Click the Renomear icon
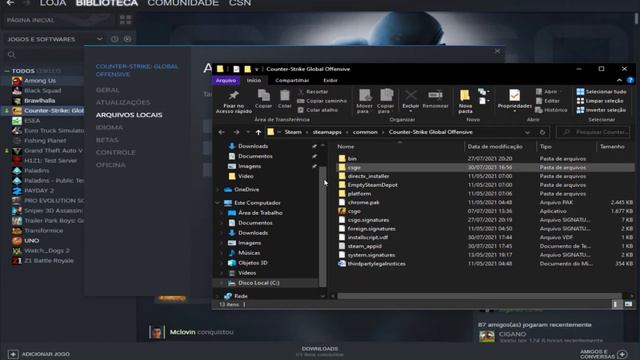 (x=435, y=96)
